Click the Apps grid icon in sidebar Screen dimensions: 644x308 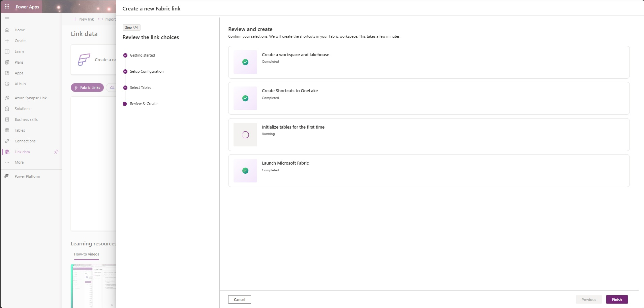7,73
